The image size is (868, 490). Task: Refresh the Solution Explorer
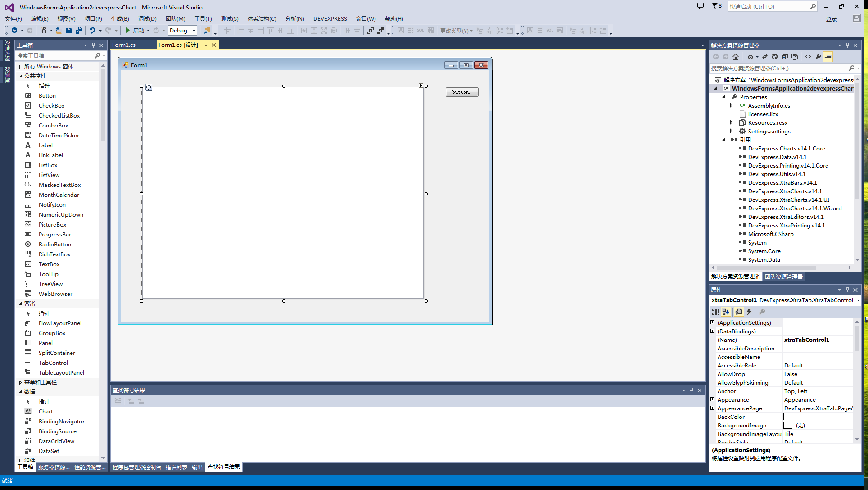tap(775, 57)
